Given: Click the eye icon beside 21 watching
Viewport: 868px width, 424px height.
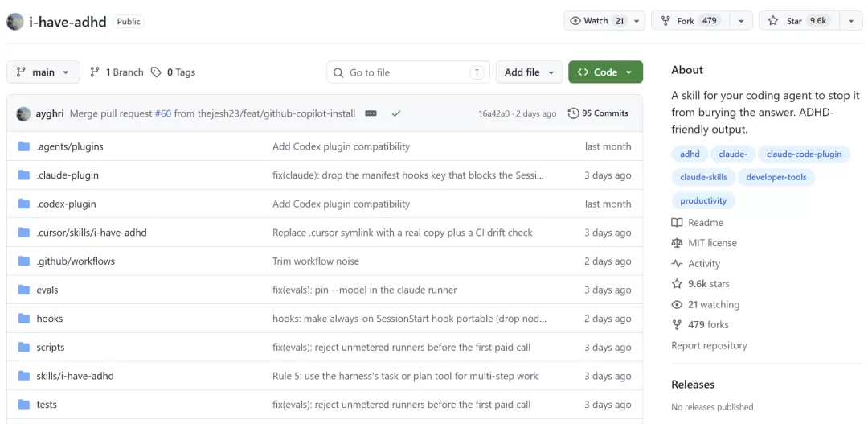Looking at the screenshot, I should tap(677, 304).
